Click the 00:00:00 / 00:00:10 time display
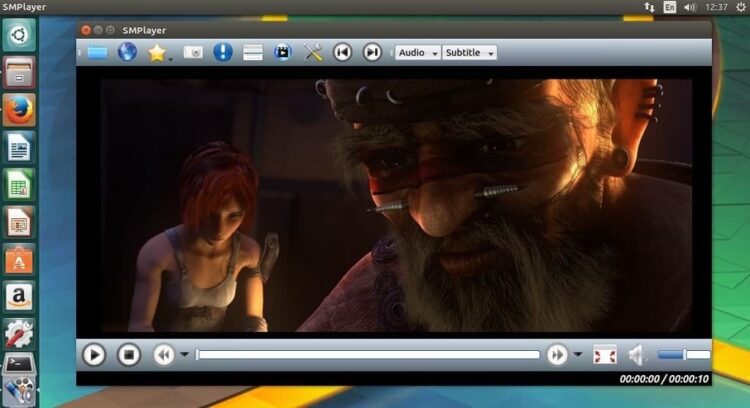Viewport: 750px width, 408px height. point(664,379)
